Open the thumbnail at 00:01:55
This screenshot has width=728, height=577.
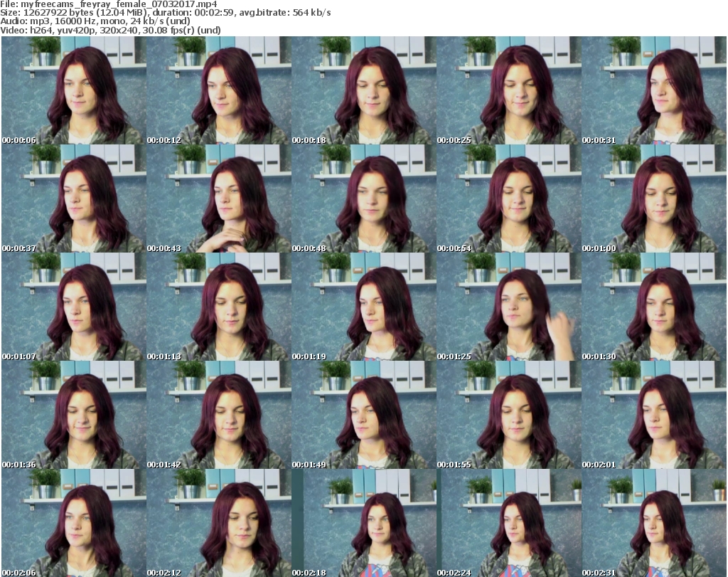509,415
